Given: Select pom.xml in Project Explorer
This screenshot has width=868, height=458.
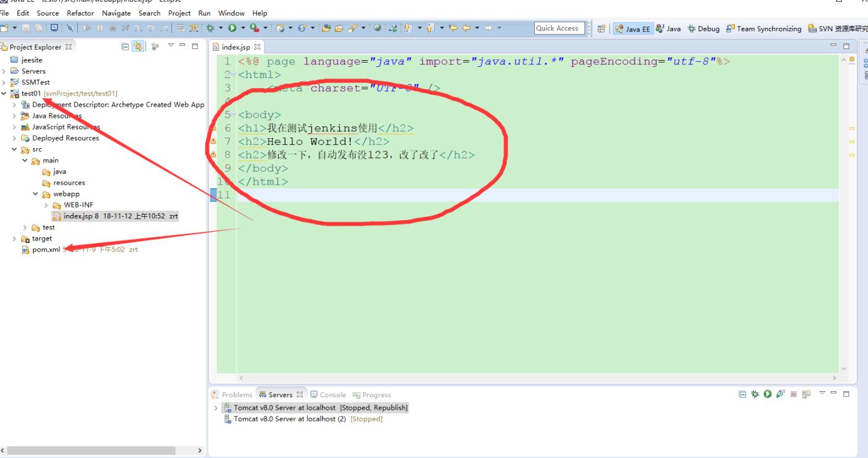Looking at the screenshot, I should (46, 250).
